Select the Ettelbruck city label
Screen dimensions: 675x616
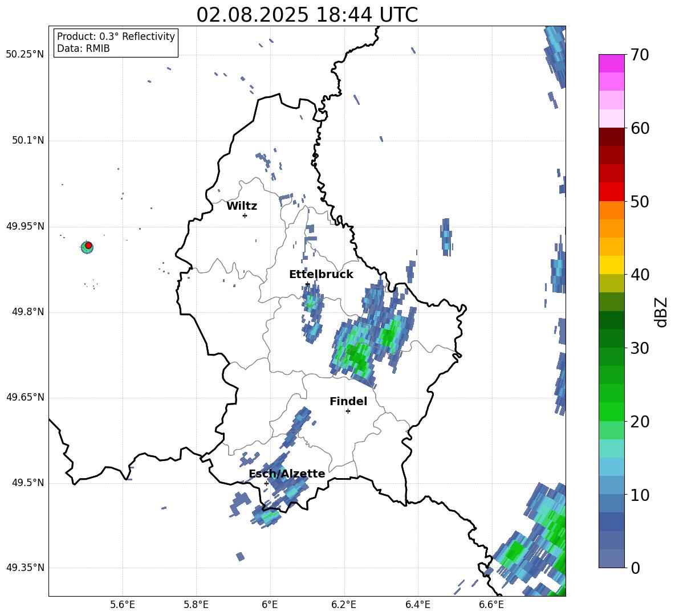pyautogui.click(x=321, y=275)
